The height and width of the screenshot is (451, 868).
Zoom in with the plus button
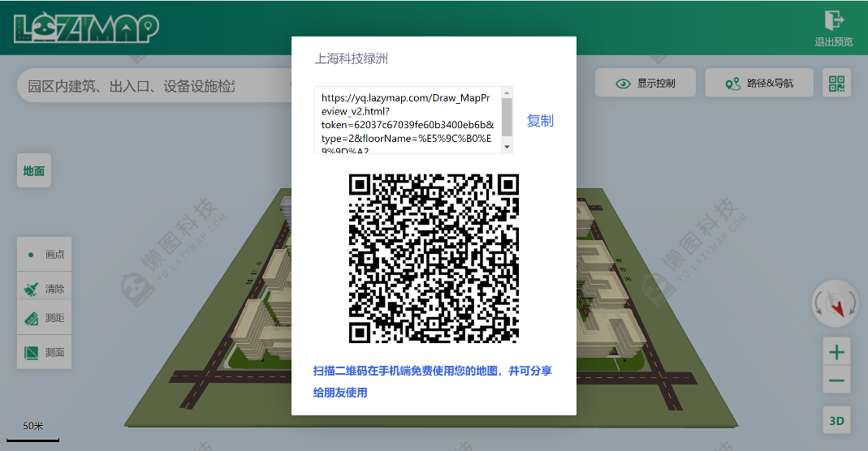(836, 352)
